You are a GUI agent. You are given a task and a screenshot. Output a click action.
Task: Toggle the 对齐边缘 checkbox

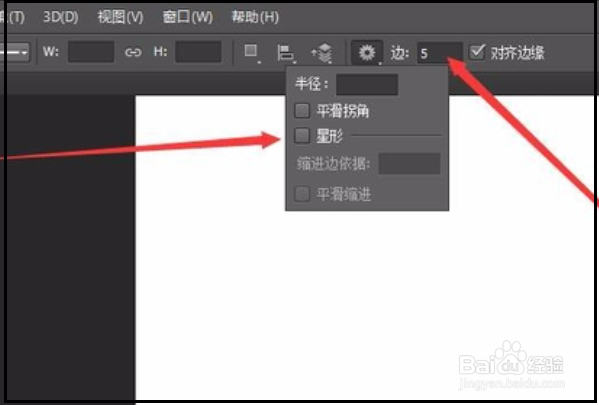477,52
